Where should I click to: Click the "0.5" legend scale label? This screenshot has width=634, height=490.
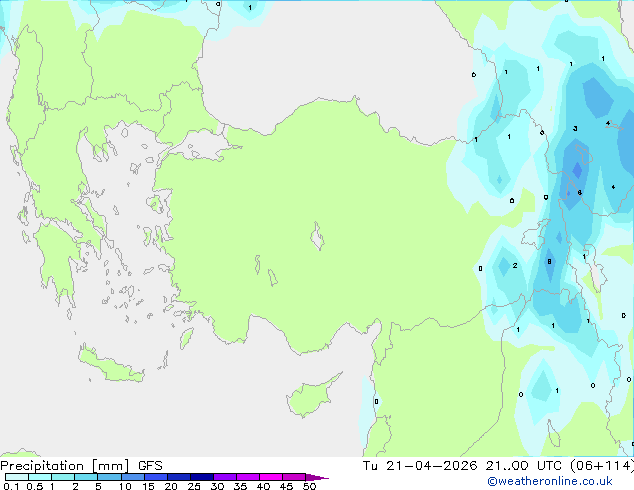pyautogui.click(x=35, y=486)
